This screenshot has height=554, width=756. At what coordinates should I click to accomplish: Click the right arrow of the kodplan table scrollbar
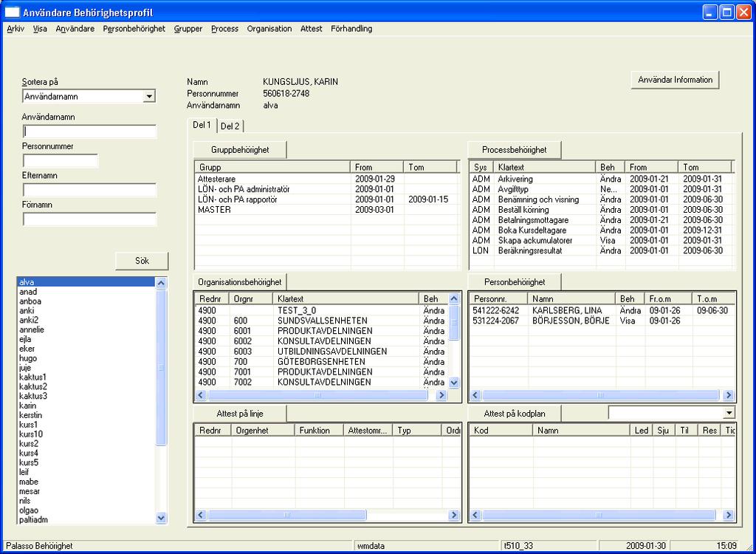pos(729,516)
